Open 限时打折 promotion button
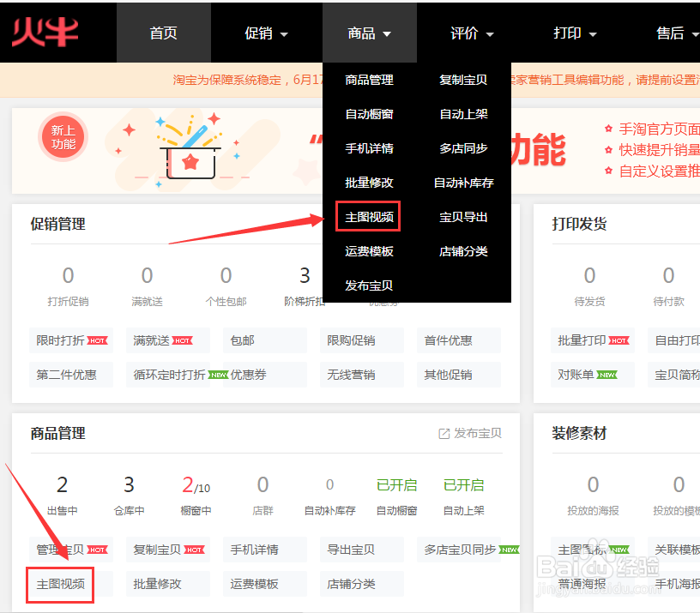Image resolution: width=700 pixels, height=613 pixels. [x=71, y=340]
